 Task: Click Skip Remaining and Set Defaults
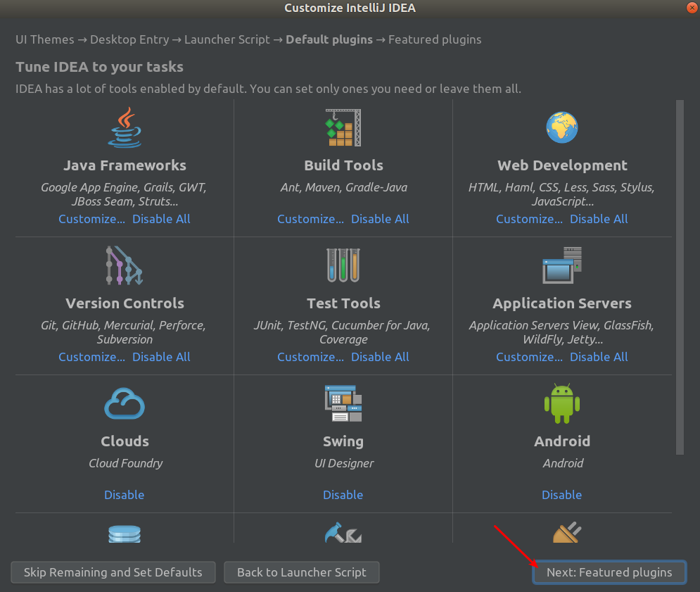click(x=113, y=572)
